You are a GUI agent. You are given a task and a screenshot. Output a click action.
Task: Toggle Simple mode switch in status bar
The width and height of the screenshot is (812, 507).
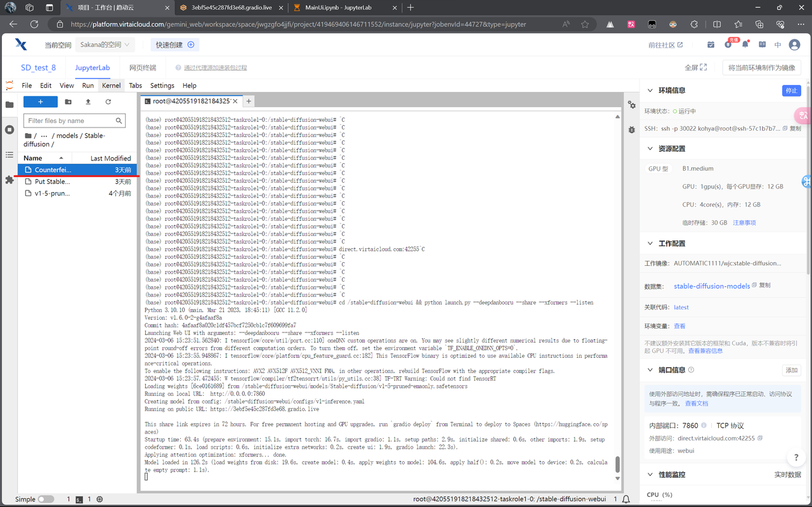tap(46, 499)
